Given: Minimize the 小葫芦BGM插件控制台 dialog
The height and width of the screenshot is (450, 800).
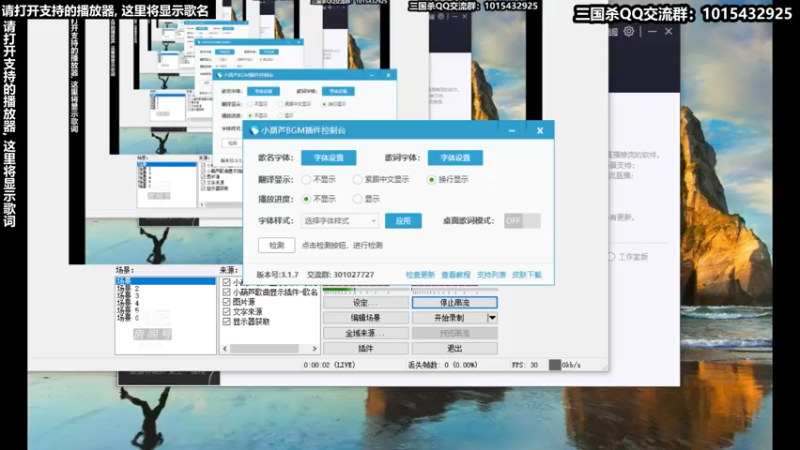Looking at the screenshot, I should (x=512, y=131).
